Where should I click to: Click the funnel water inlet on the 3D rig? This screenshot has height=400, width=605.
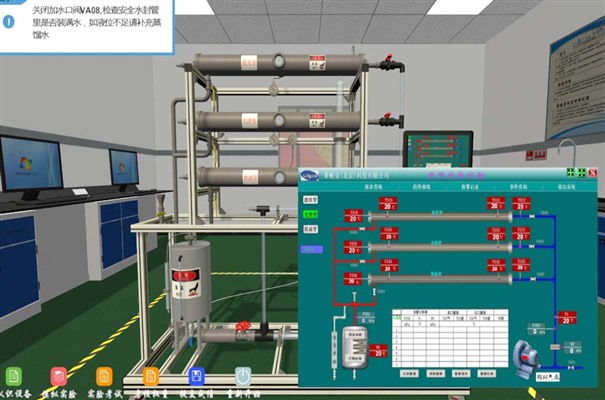tap(161, 204)
